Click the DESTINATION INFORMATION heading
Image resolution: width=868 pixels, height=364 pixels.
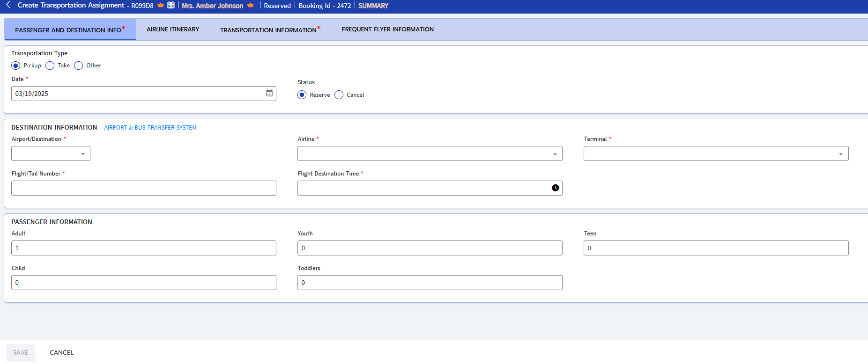pyautogui.click(x=54, y=127)
